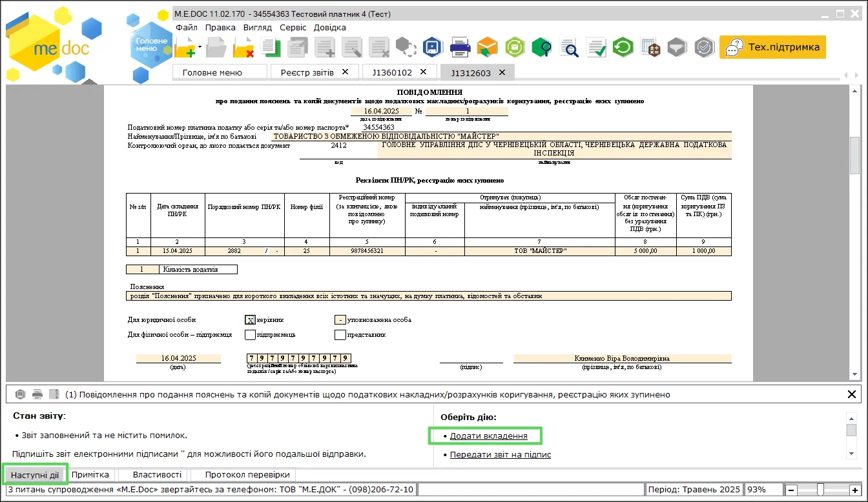Click the green circular refresh icon
This screenshot has height=502, width=868.
click(x=623, y=47)
